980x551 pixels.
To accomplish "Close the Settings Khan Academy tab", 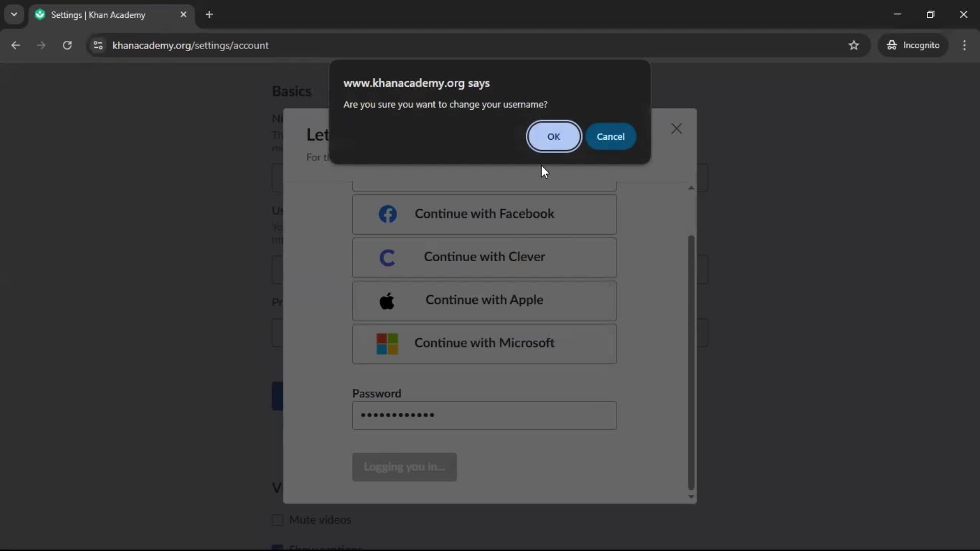I will pyautogui.click(x=184, y=15).
